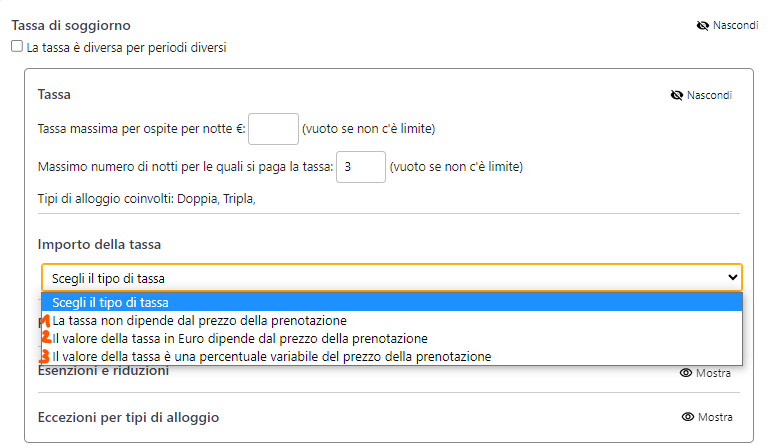Expand the 'Eccezioni per tipi di alloggio' heading
The width and height of the screenshot is (774, 445).
pyautogui.click(x=128, y=417)
